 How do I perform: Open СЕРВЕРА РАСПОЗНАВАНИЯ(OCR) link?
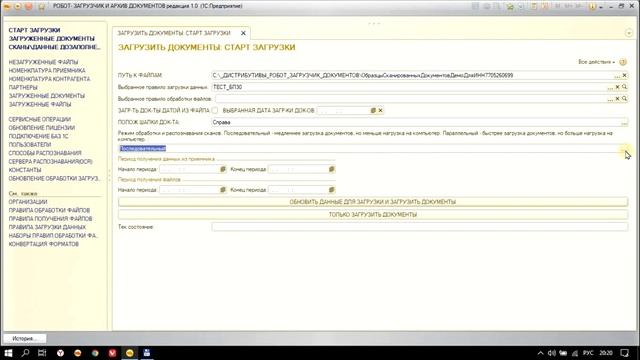pos(51,162)
